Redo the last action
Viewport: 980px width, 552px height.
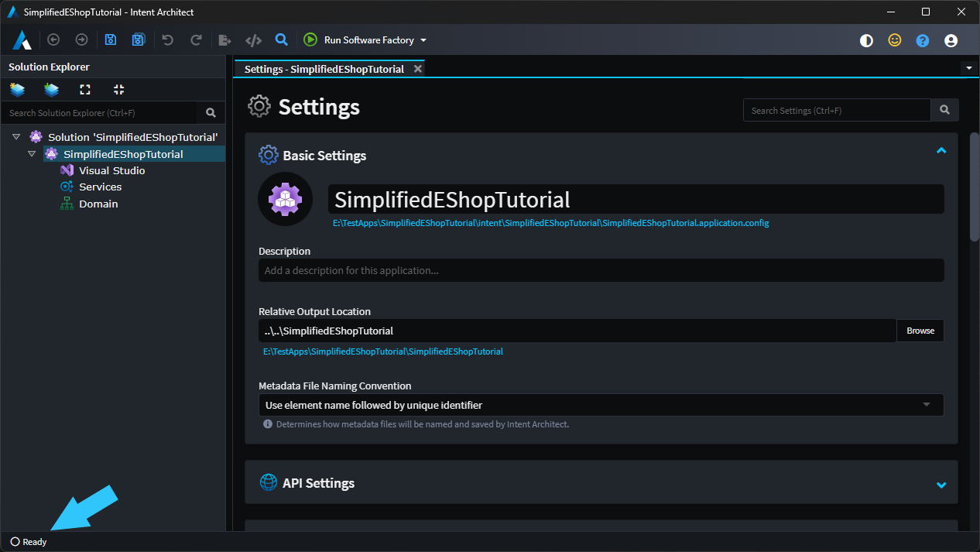point(196,39)
